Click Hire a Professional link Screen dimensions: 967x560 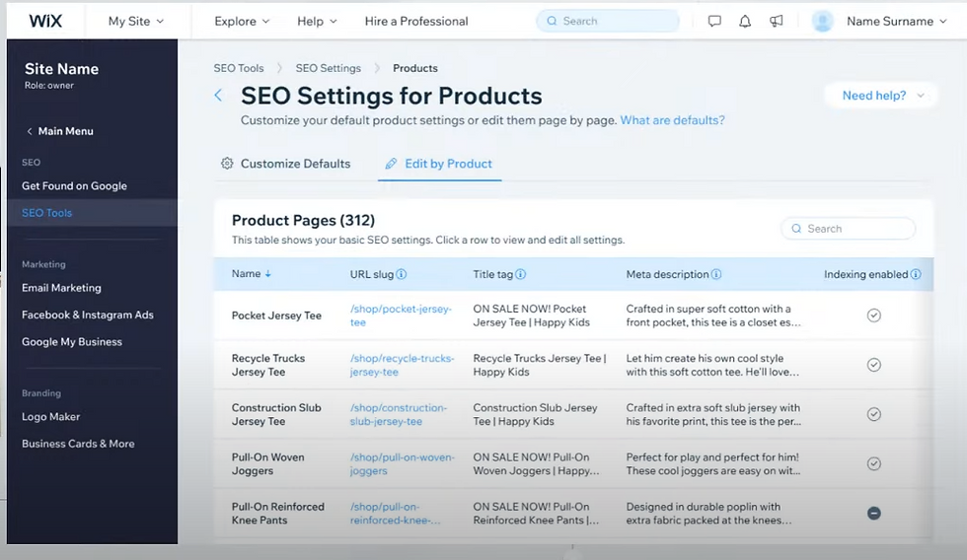tap(416, 21)
